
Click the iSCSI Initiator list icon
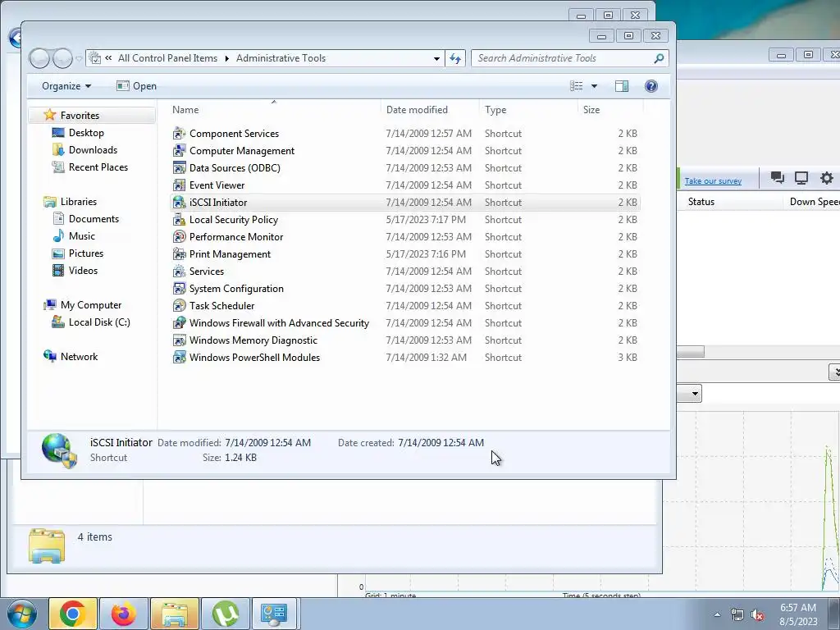click(179, 203)
